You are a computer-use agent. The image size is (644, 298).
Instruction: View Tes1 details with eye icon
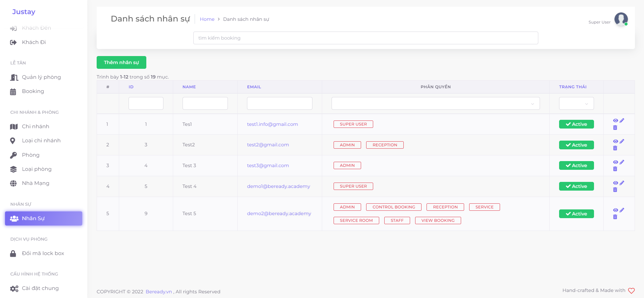(615, 120)
